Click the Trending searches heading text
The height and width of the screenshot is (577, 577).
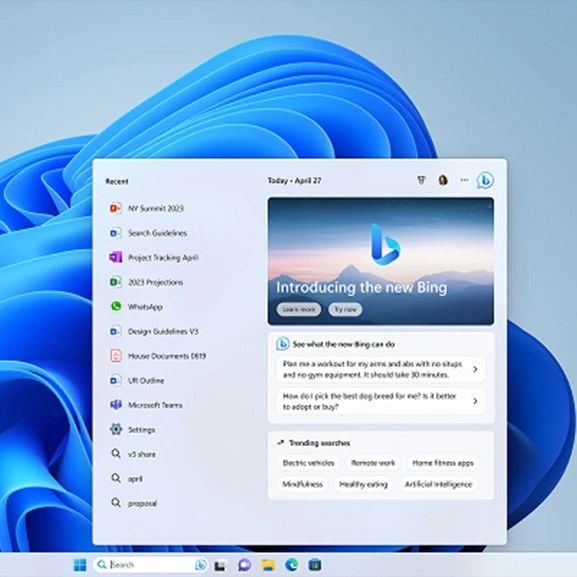coord(319,443)
